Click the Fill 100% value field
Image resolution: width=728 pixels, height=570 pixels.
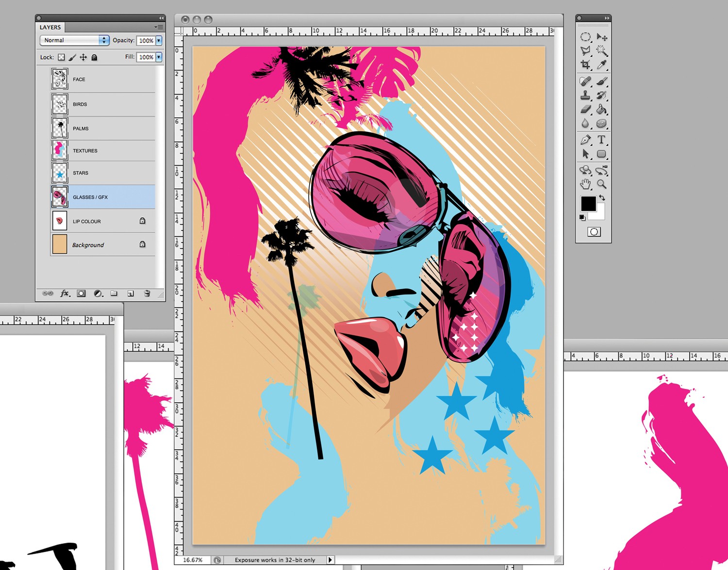click(146, 57)
